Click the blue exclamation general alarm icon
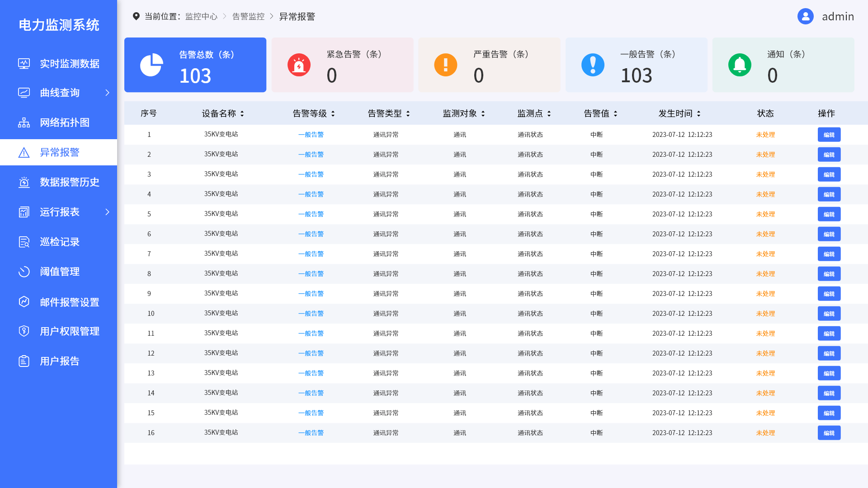 click(593, 65)
